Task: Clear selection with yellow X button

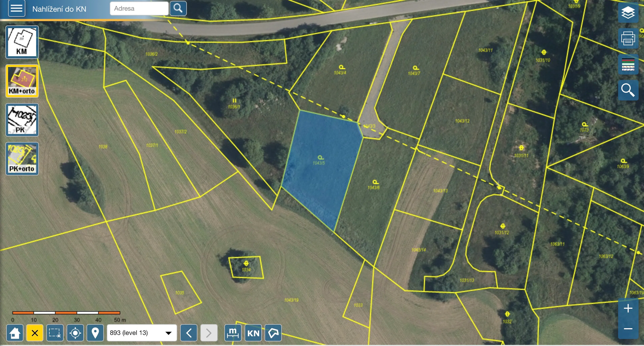Action: point(35,333)
